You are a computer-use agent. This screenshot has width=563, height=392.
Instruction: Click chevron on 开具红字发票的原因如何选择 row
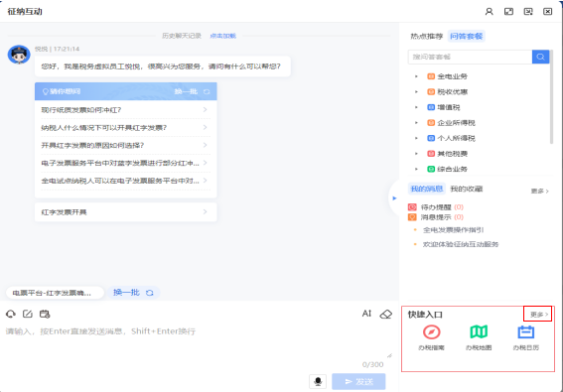pyautogui.click(x=205, y=145)
